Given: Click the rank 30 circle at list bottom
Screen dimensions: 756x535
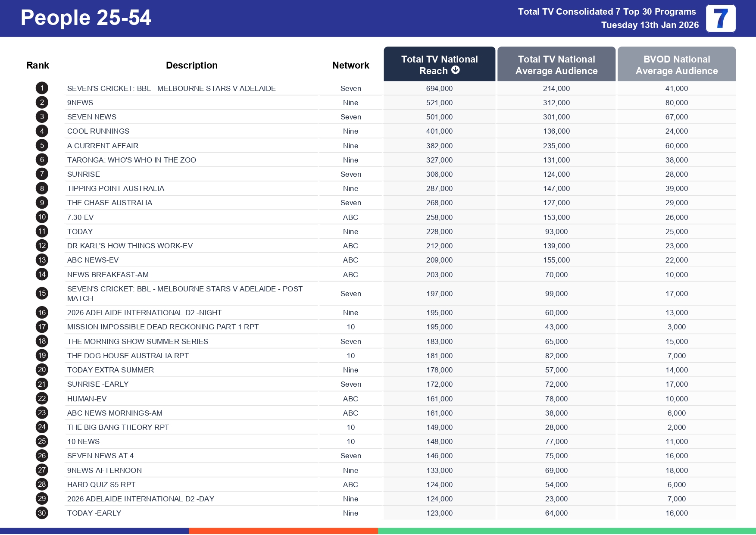Looking at the screenshot, I should 41,513.
